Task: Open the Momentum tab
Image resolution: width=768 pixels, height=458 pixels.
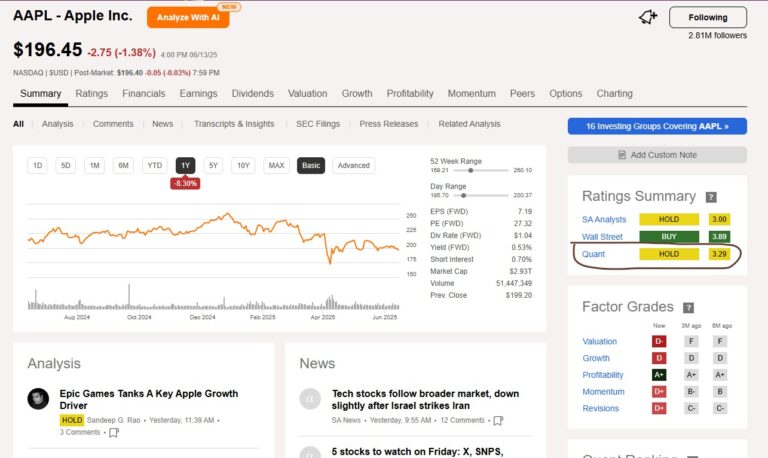Action: click(x=472, y=94)
